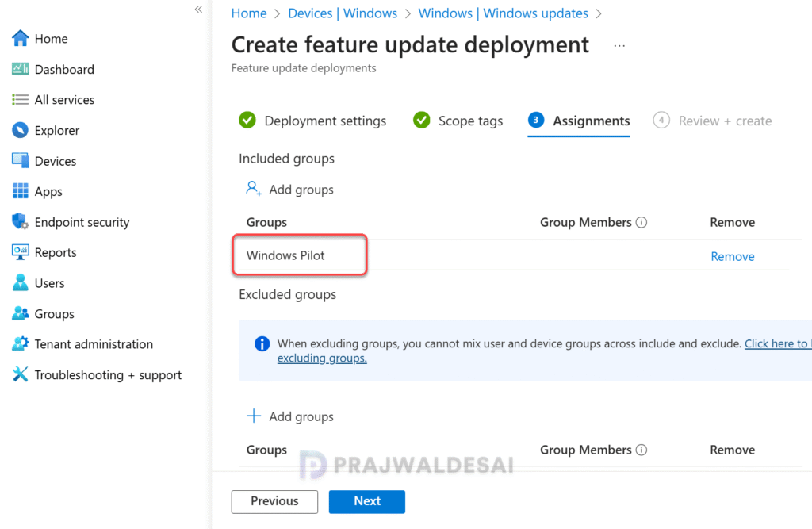Image resolution: width=812 pixels, height=529 pixels.
Task: Click the Previous button
Action: click(x=274, y=501)
